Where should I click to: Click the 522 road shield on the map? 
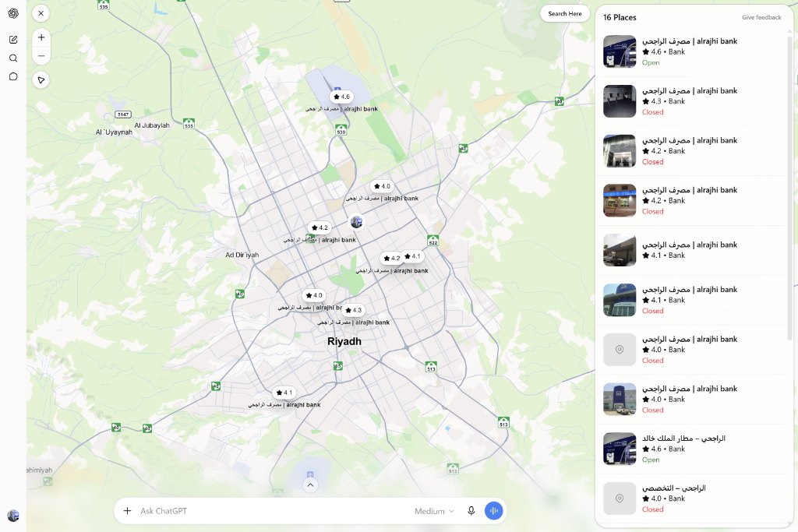(x=433, y=241)
